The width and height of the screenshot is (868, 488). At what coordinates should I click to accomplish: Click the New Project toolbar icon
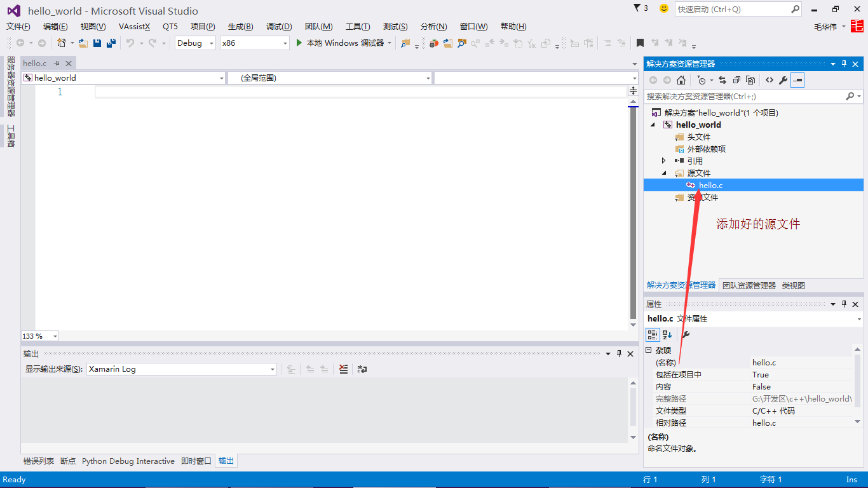click(x=62, y=43)
